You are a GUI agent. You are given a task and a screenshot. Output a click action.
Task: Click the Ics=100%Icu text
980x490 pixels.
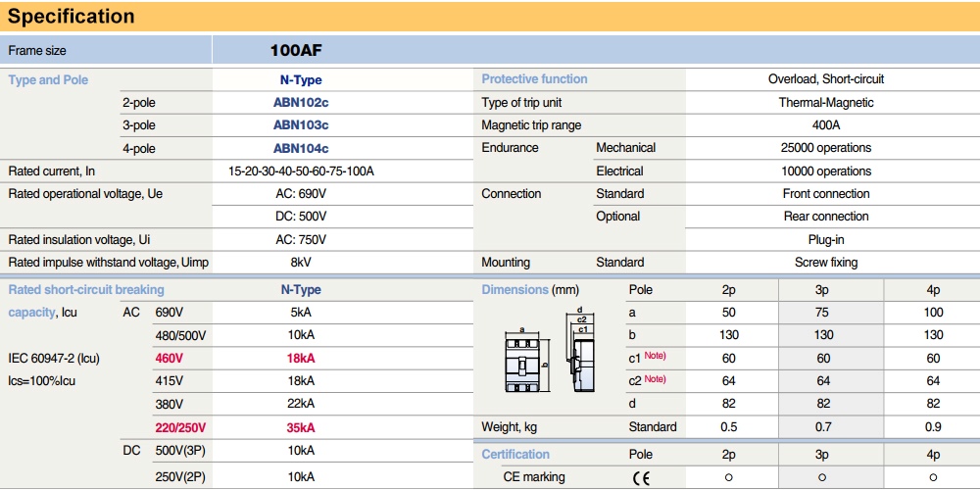[42, 380]
